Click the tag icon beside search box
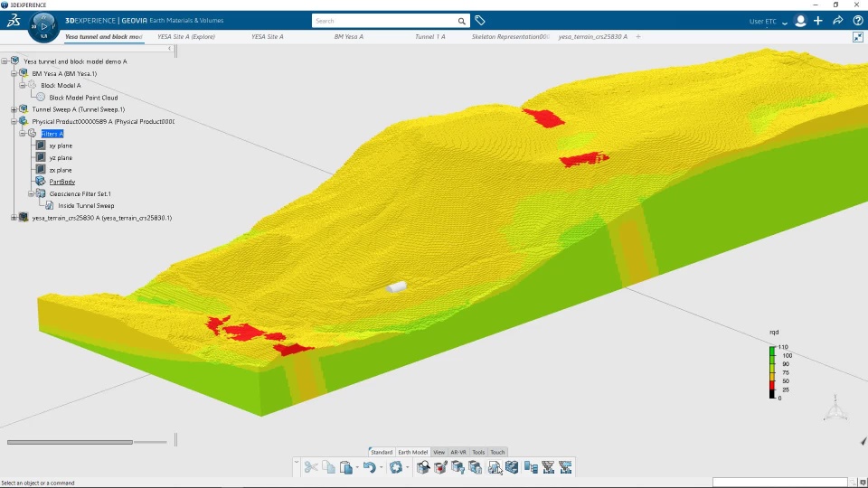Image resolution: width=868 pixels, height=488 pixels. pyautogui.click(x=480, y=21)
